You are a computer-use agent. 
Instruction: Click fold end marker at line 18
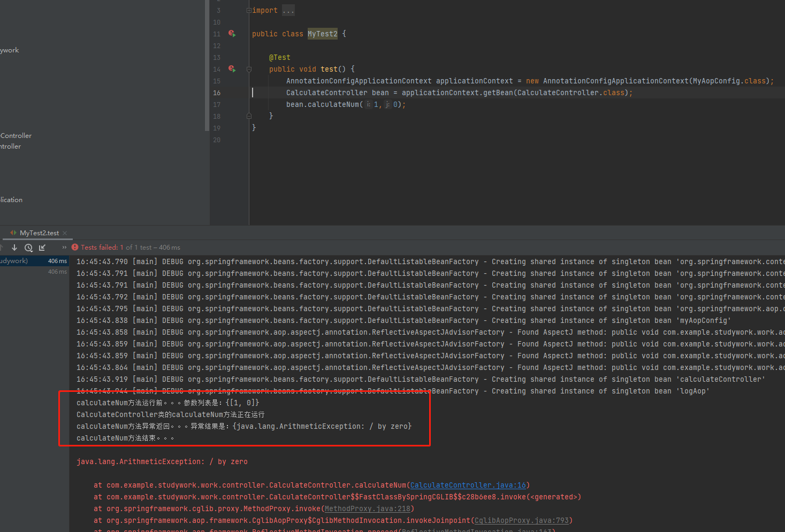(x=249, y=116)
